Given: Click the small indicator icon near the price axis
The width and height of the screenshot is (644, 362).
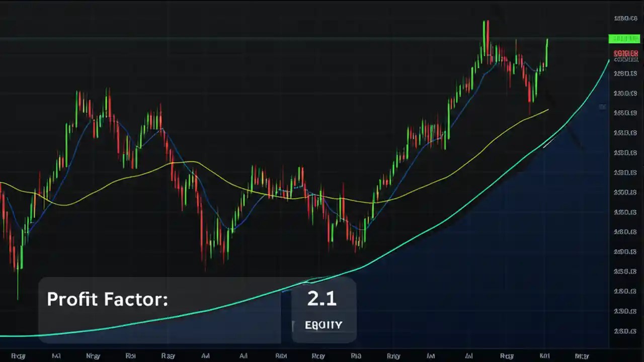Looking at the screenshot, I should point(602,107).
